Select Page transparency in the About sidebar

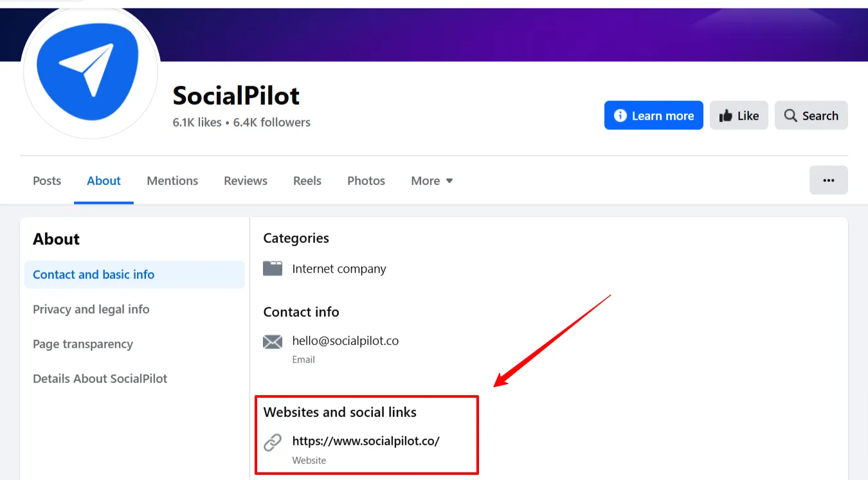tap(83, 344)
